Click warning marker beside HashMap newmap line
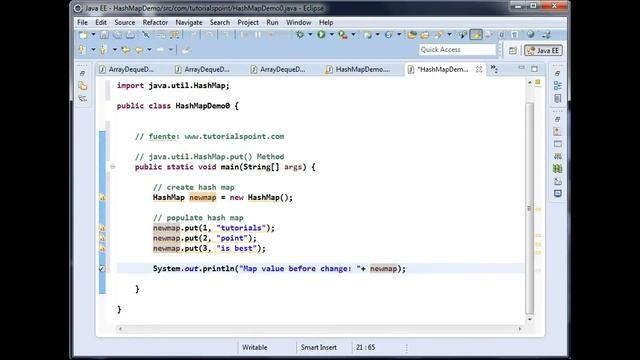Screen dimensions: 640x360 coord(102,198)
